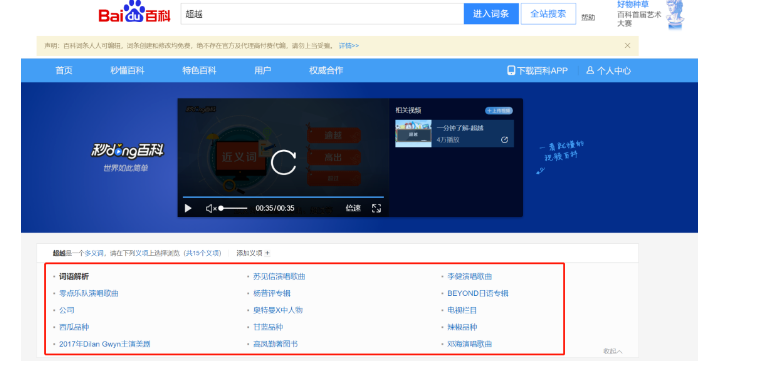Replay the video with circular arrow
The height and width of the screenshot is (374, 768).
pyautogui.click(x=284, y=163)
